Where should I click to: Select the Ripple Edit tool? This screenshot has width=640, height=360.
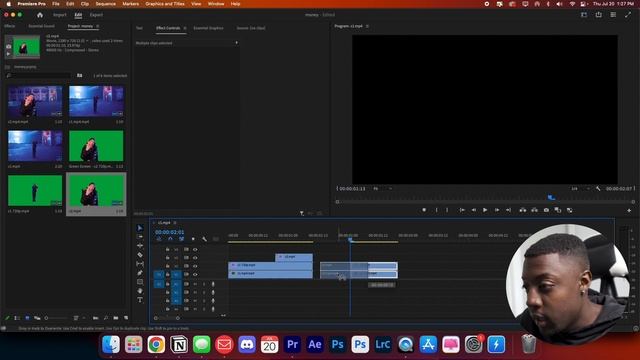[140, 246]
